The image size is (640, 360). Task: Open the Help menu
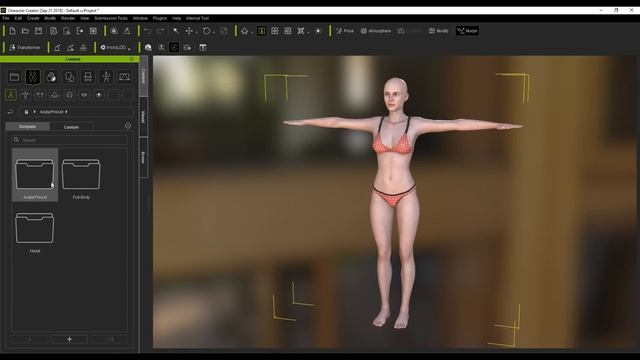pos(176,18)
